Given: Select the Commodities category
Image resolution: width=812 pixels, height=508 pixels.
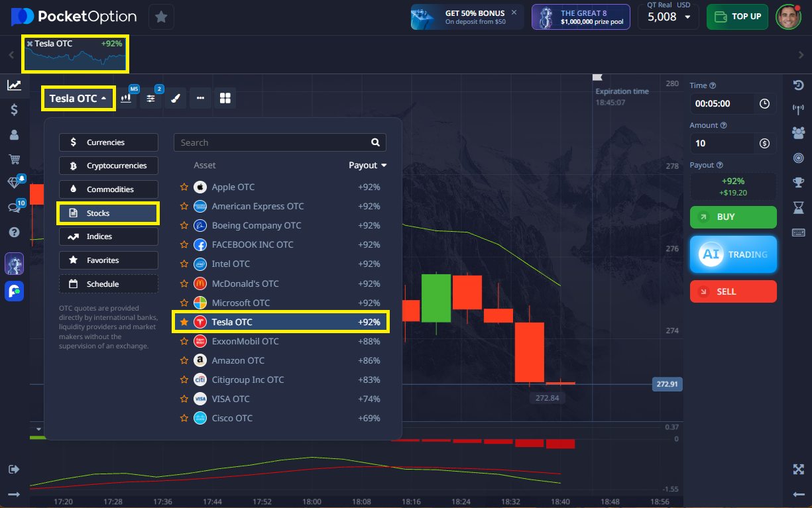Looking at the screenshot, I should point(109,189).
